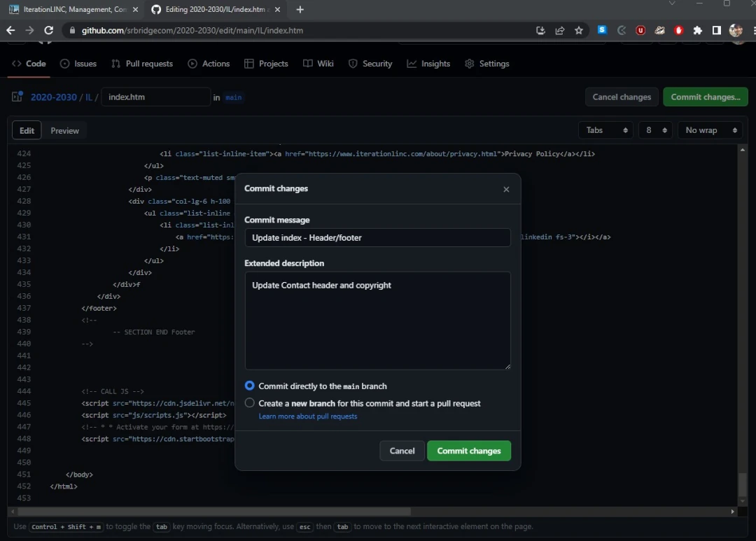Screen dimensions: 756x541
Task: Open the uBlock red shield extension
Action: pos(640,30)
